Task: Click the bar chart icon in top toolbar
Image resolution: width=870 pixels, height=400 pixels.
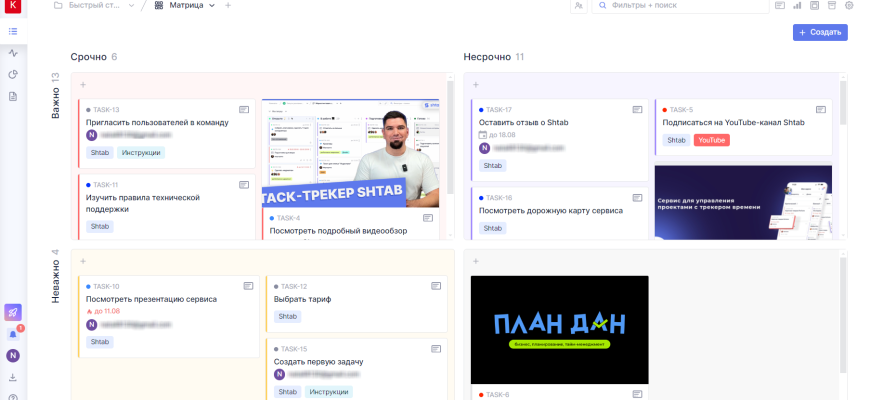Action: pyautogui.click(x=797, y=6)
